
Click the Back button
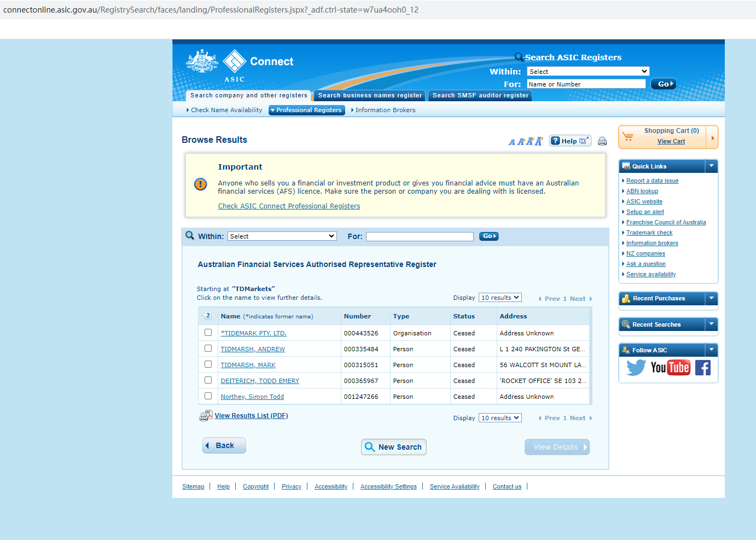(224, 445)
